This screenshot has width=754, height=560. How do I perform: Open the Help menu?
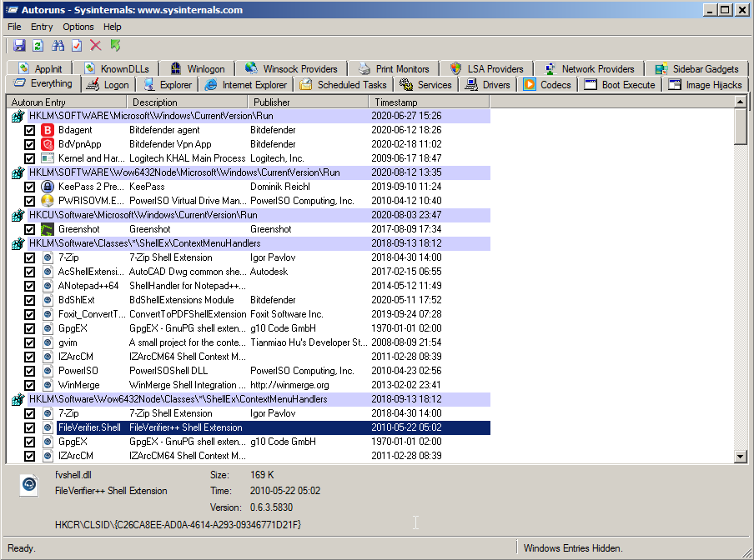(113, 27)
